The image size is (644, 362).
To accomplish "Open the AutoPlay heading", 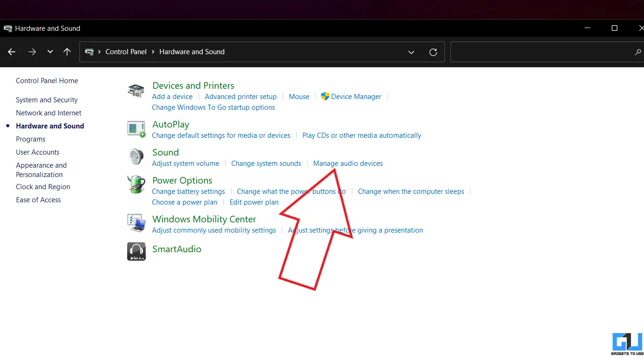I will (171, 125).
